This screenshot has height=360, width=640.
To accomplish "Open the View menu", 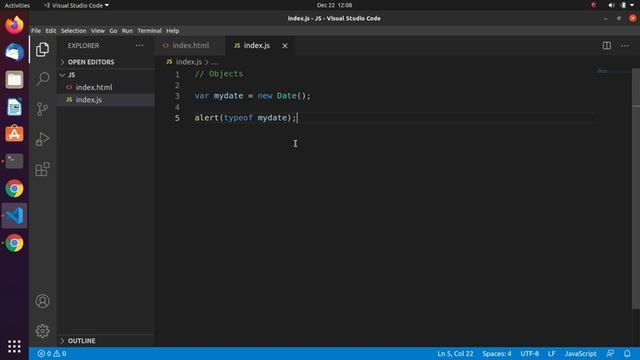I will tap(98, 31).
